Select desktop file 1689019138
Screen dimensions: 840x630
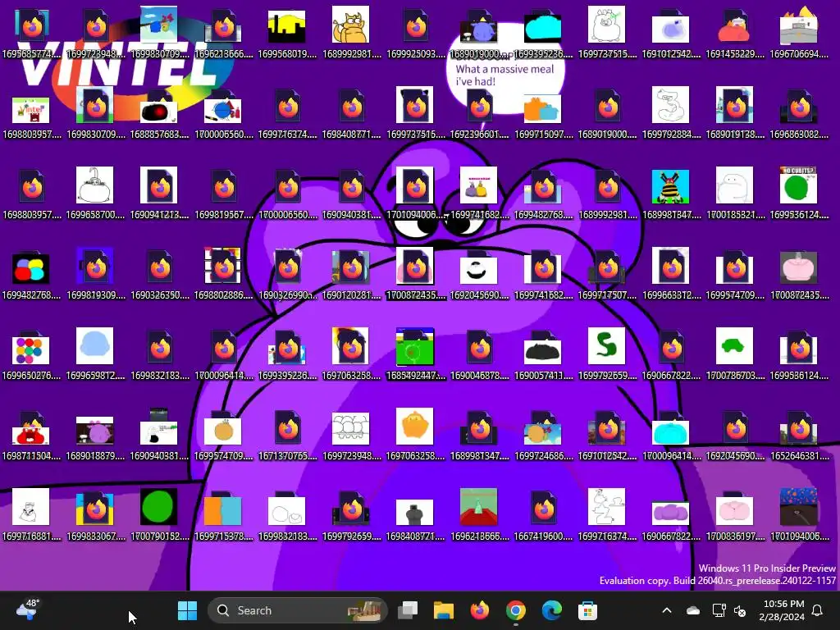[735, 112]
